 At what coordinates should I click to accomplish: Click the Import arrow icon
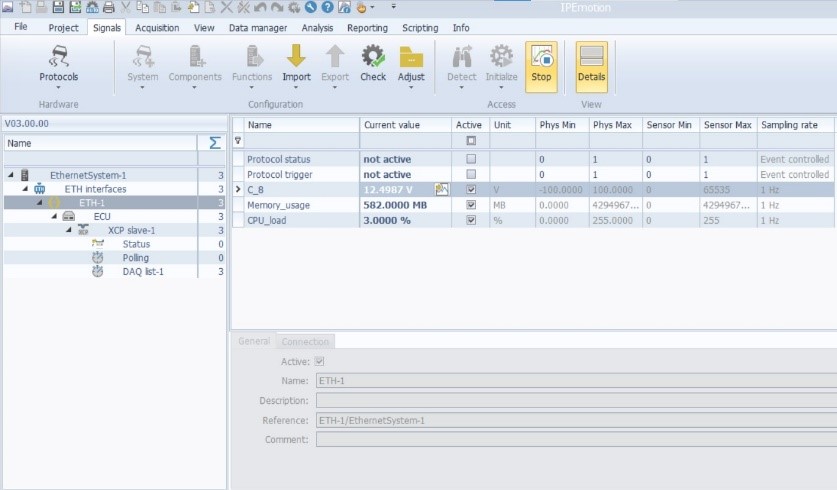(x=296, y=58)
